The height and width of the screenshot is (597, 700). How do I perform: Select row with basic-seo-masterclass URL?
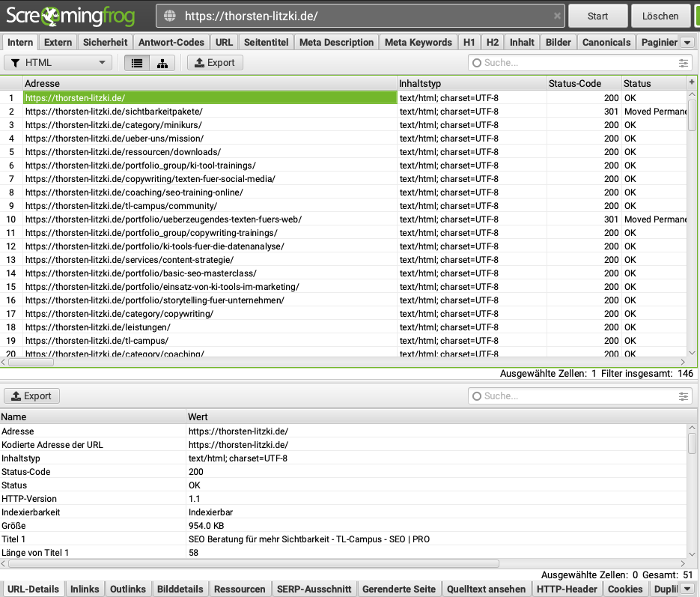point(343,273)
